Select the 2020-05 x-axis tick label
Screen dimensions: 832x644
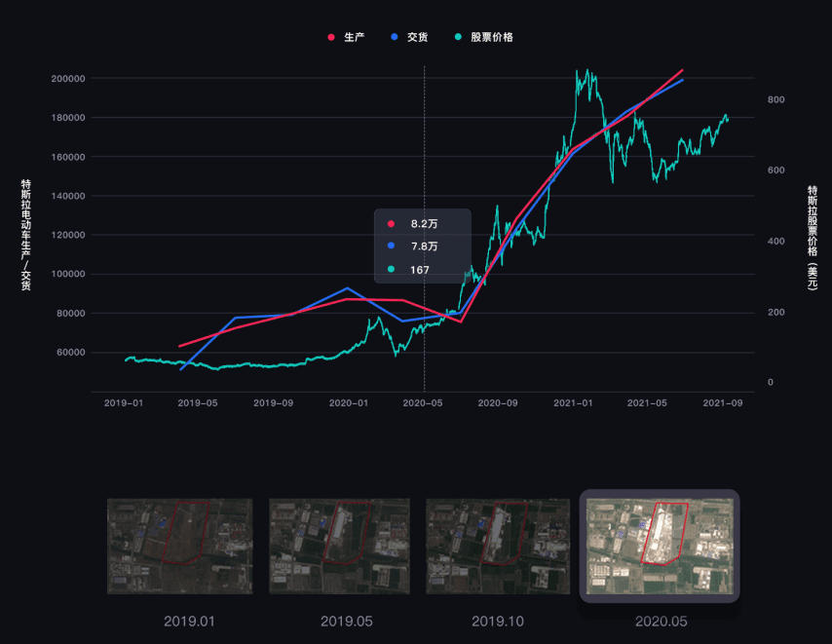coord(423,402)
